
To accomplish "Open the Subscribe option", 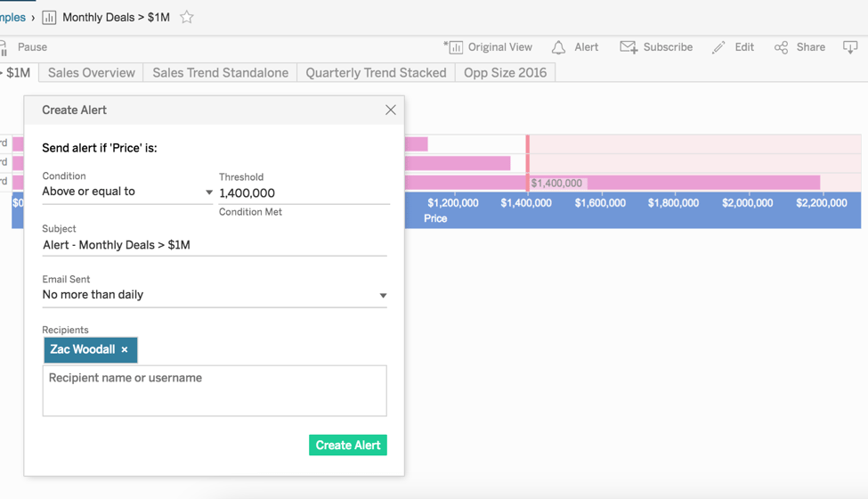I will coord(668,47).
